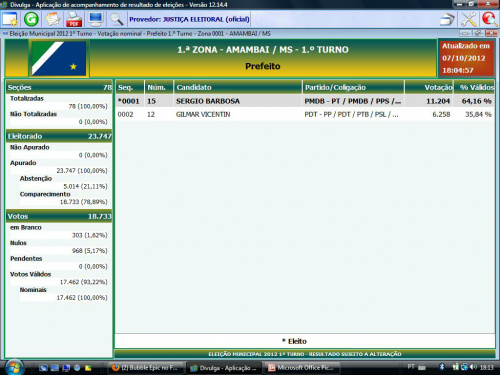
Task: Click the cascade windows icon
Action: pos(447,19)
